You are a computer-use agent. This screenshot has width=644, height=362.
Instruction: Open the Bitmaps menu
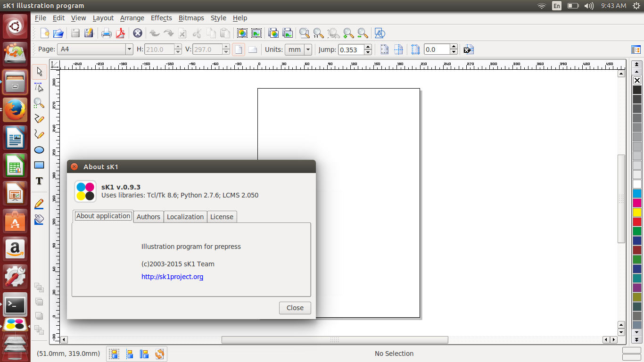coord(191,18)
